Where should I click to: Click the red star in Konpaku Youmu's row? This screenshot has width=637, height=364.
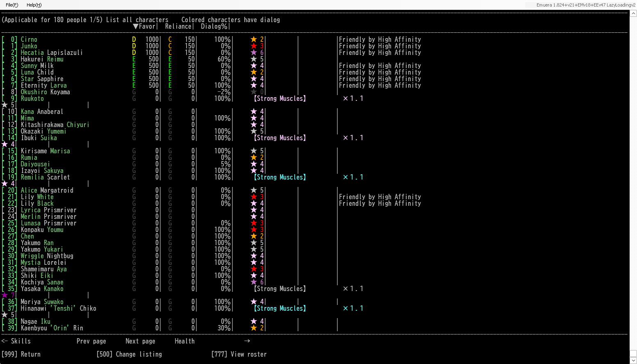pos(254,230)
